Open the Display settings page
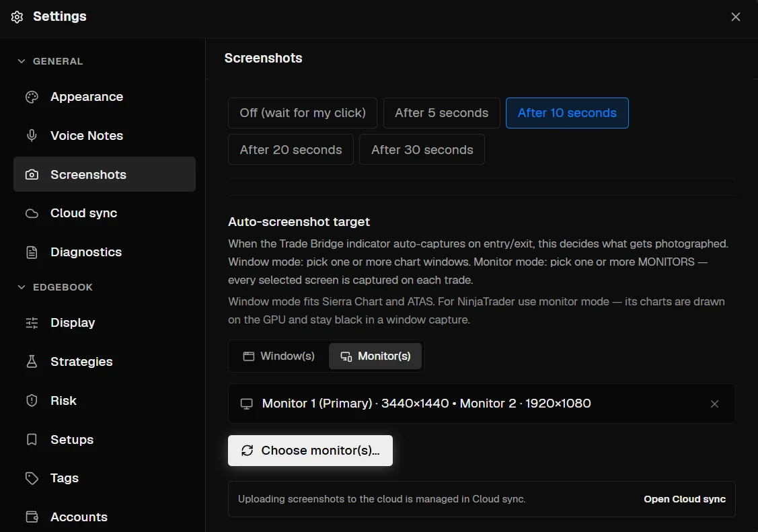The height and width of the screenshot is (532, 758). tap(104, 323)
